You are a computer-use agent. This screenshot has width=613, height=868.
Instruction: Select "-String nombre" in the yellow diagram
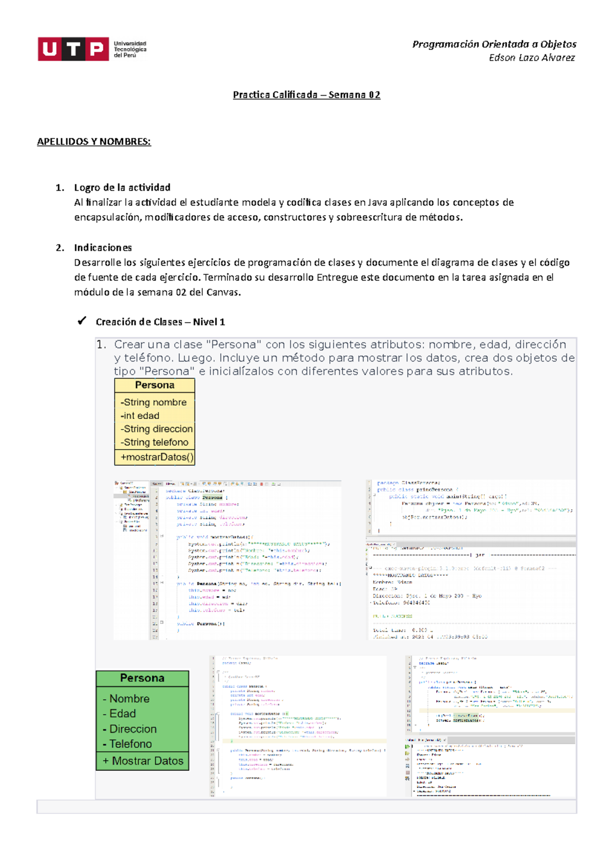point(154,402)
